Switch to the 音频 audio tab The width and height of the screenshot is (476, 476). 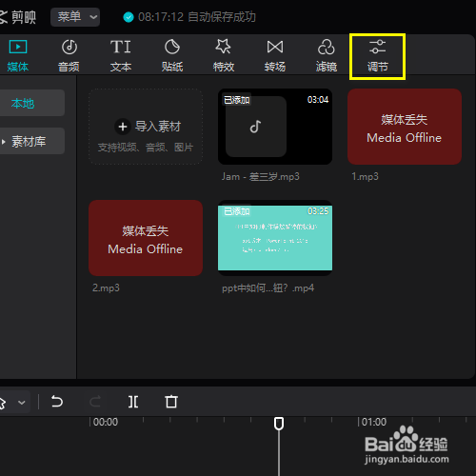tap(69, 55)
